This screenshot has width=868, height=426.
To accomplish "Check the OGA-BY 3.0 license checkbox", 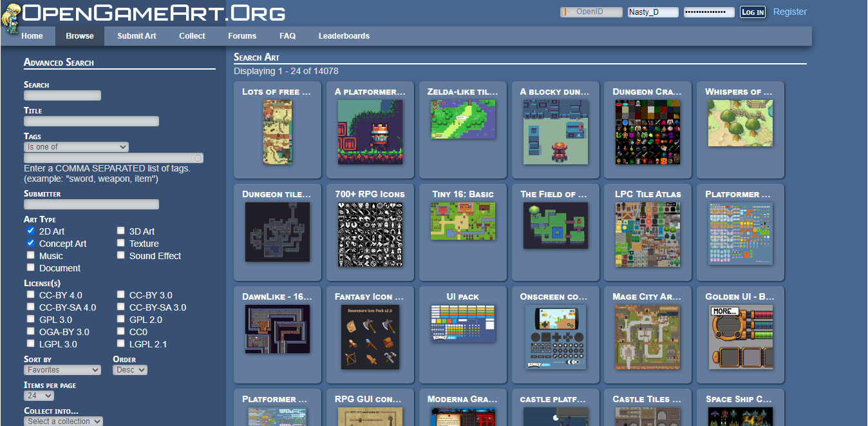I will click(31, 331).
